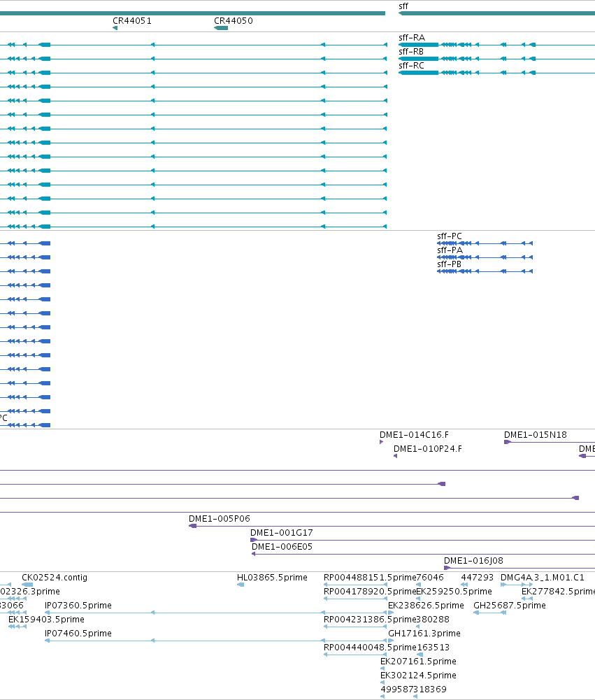Open the sff-RC transcript label
The width and height of the screenshot is (595, 700).
(411, 66)
